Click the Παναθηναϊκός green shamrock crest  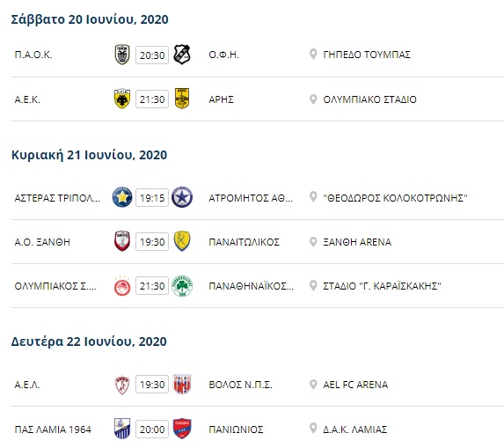pos(182,286)
